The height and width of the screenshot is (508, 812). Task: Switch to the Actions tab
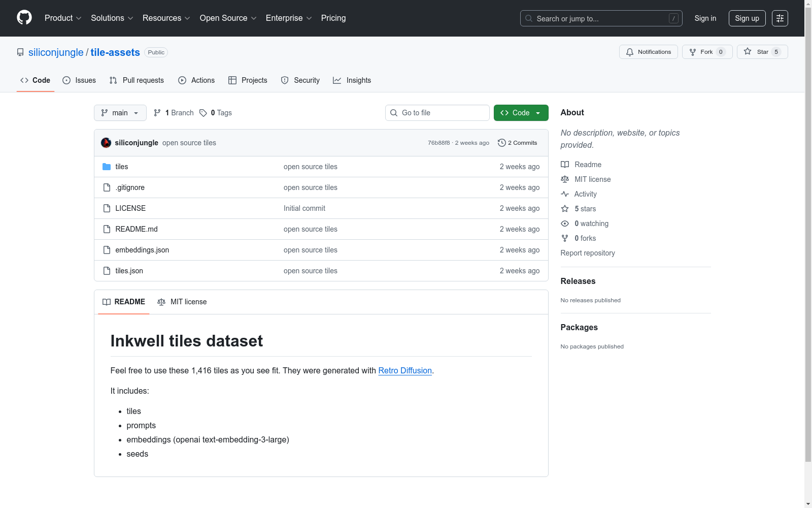[196, 80]
